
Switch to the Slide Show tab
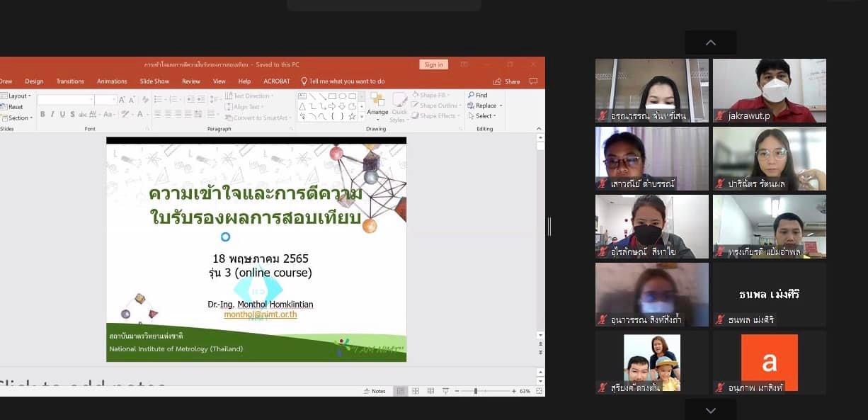point(154,81)
